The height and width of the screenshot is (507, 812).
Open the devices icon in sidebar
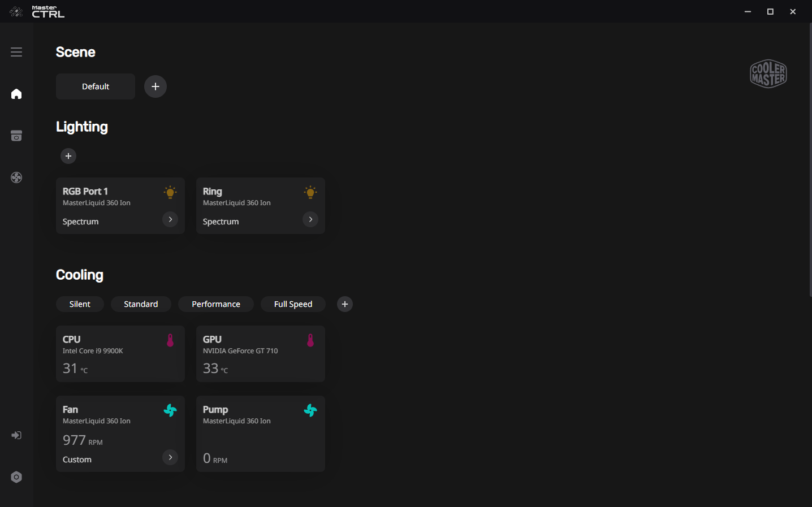click(x=16, y=136)
